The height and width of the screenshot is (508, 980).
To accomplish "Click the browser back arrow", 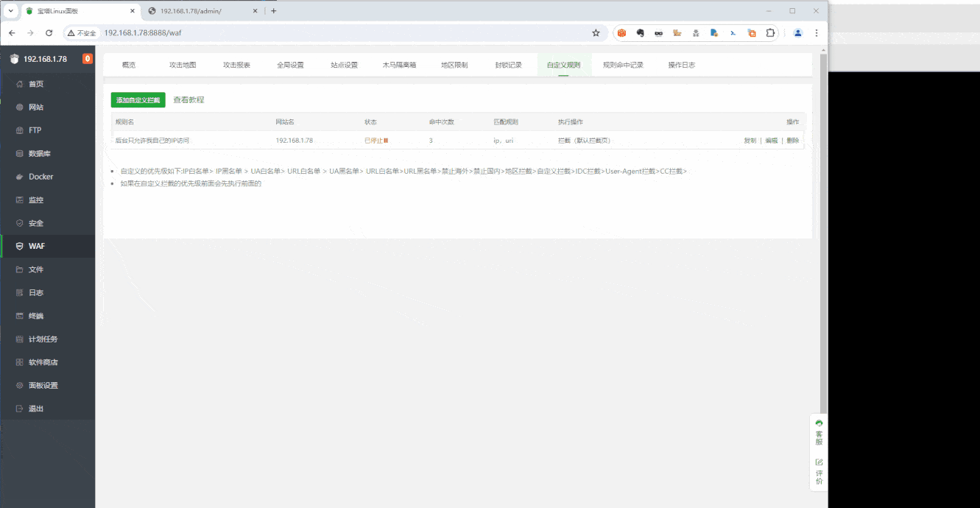I will pyautogui.click(x=12, y=33).
